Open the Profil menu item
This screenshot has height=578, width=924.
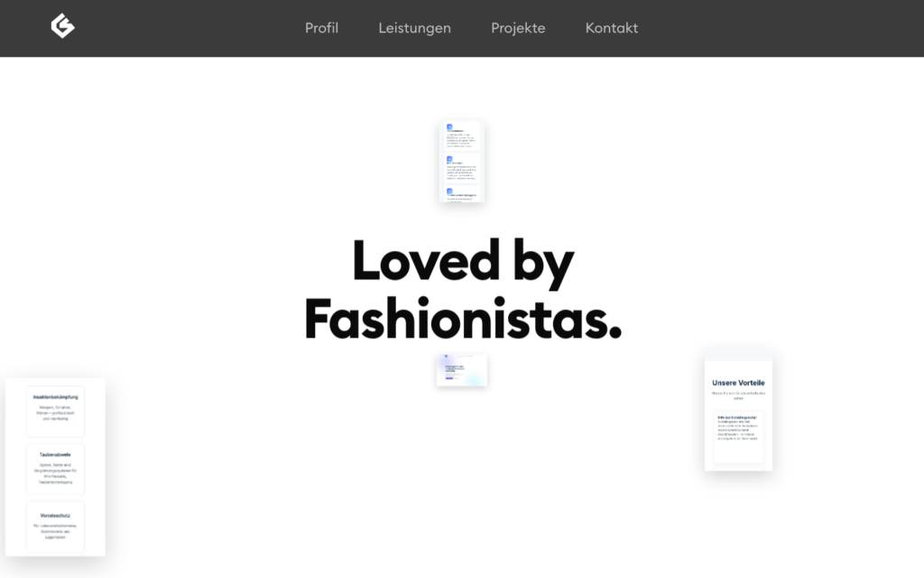click(x=321, y=28)
